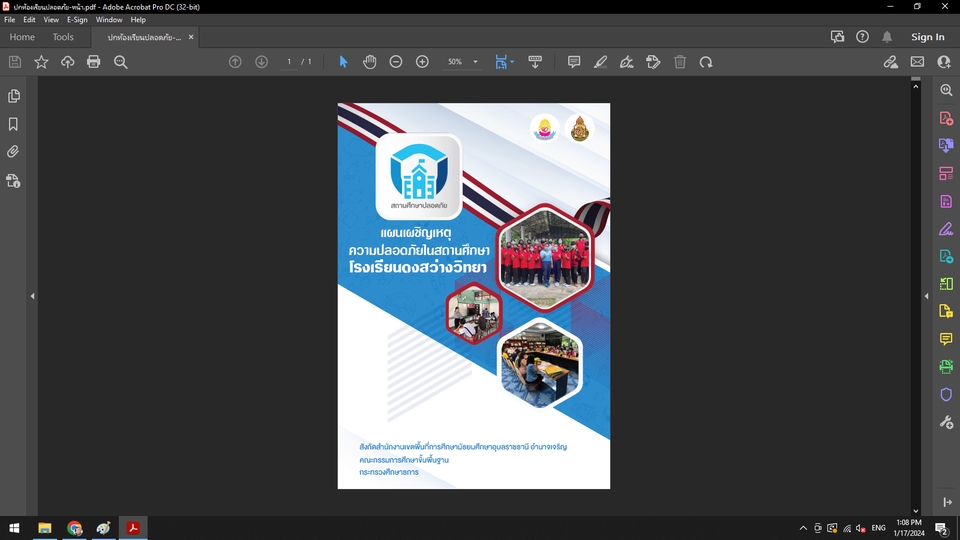Open the Windows Start menu
960x540 pixels.
point(14,528)
